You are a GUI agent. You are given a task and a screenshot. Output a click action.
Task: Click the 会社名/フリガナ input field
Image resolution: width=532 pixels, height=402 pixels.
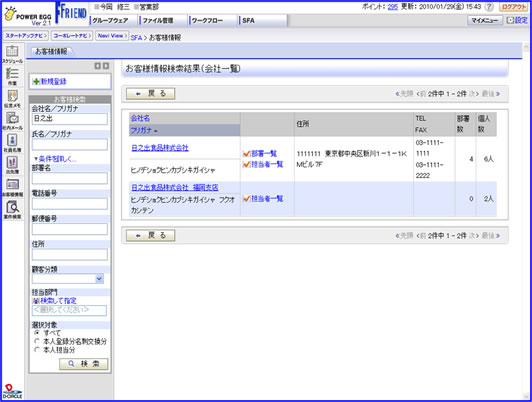[x=70, y=119]
